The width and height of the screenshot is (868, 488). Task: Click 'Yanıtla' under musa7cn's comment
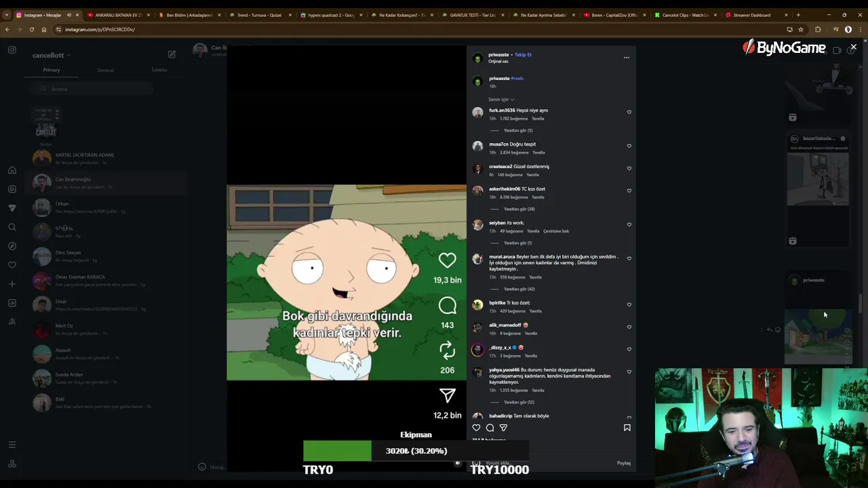pos(538,152)
